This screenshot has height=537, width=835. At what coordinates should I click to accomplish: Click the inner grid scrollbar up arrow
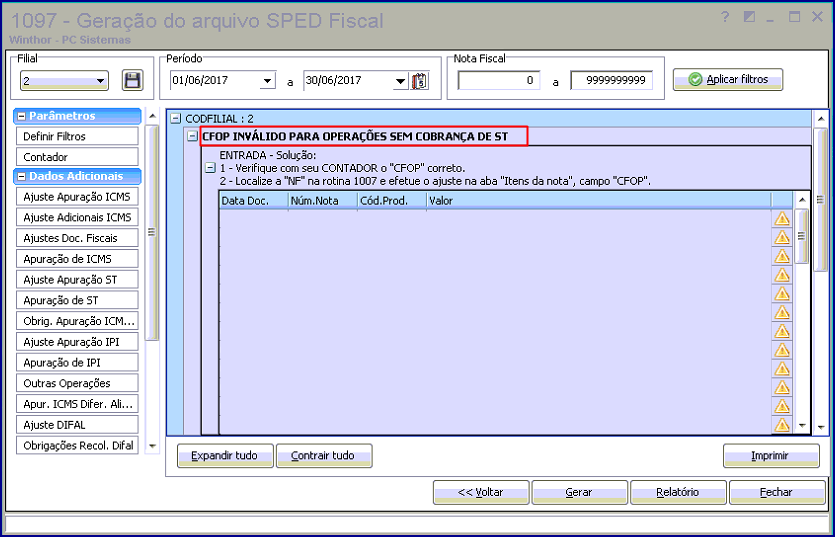point(802,200)
